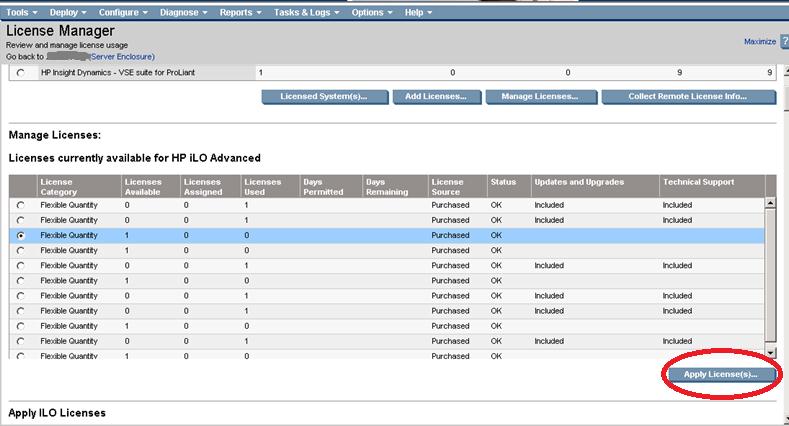The width and height of the screenshot is (789, 426).
Task: Click the Manage Licenses... button
Action: click(541, 97)
